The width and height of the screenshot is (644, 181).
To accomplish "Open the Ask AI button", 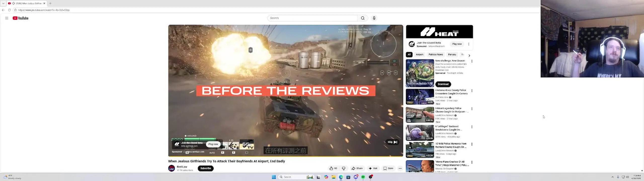I will [373, 168].
